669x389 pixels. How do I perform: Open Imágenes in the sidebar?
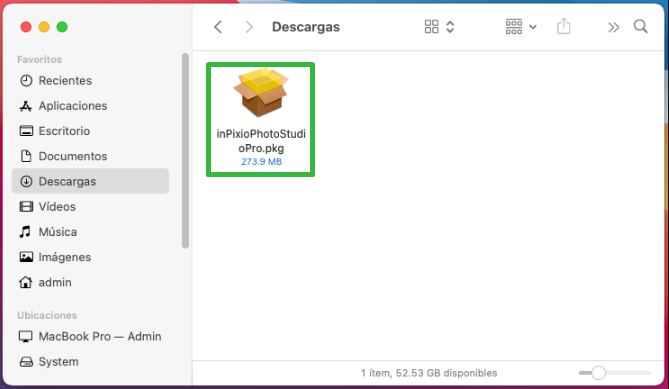pos(90,257)
